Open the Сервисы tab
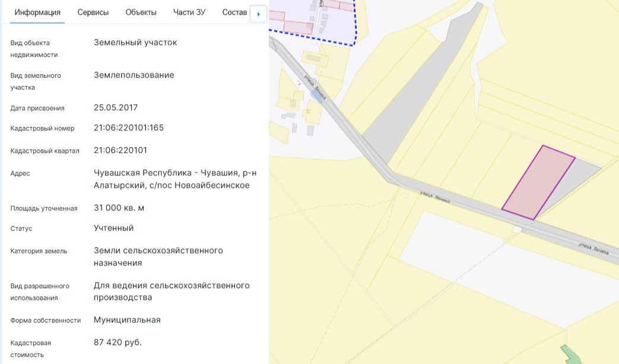This screenshot has height=364, width=619. pos(93,12)
